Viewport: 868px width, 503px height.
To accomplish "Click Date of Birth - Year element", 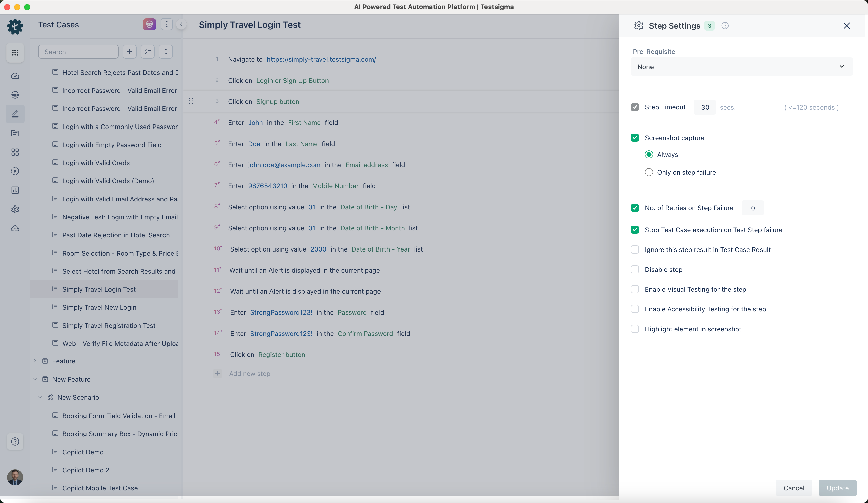I will point(381,249).
